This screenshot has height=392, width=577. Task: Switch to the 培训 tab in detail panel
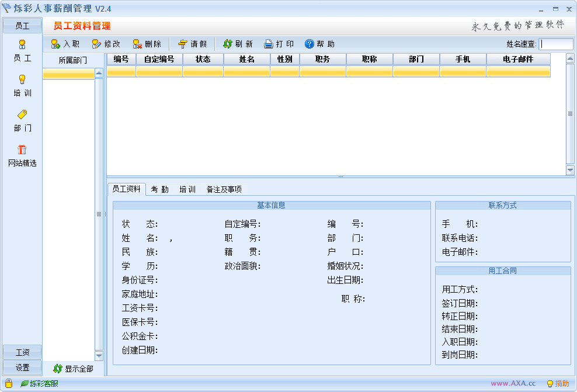(x=187, y=189)
